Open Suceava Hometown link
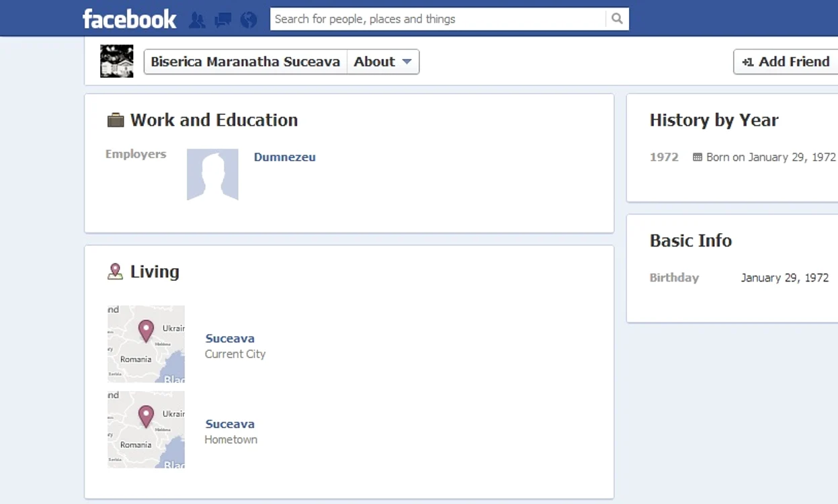The image size is (838, 504). coord(230,424)
